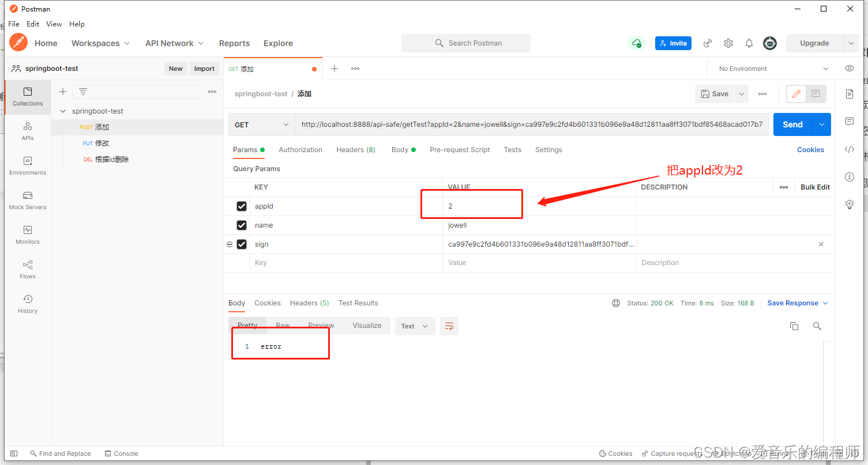Collapse the springboot-test collection

pos(63,111)
